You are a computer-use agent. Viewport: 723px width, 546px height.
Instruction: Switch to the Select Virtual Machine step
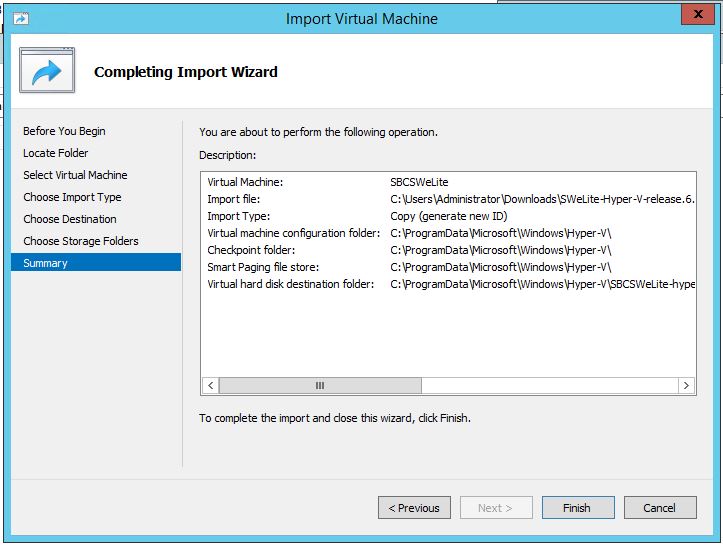[75, 175]
